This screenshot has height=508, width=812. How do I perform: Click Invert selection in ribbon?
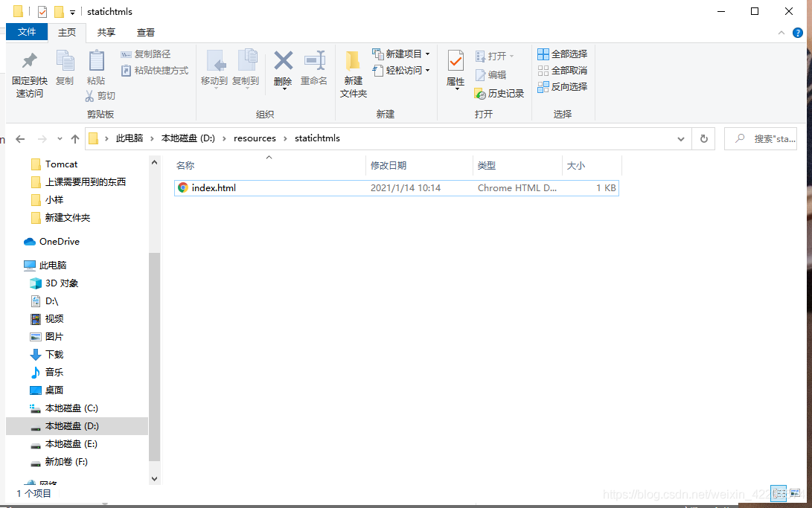click(x=563, y=86)
